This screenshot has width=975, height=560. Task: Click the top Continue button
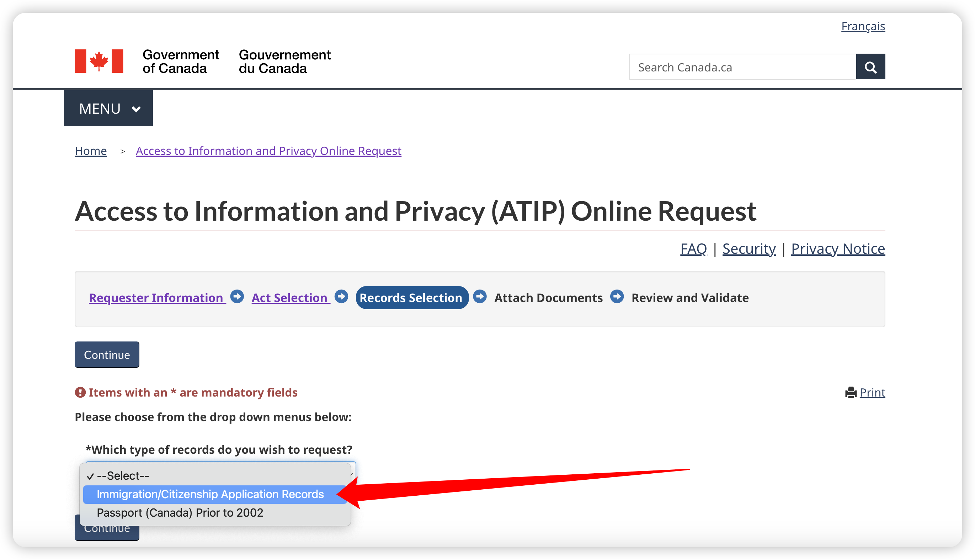point(107,355)
